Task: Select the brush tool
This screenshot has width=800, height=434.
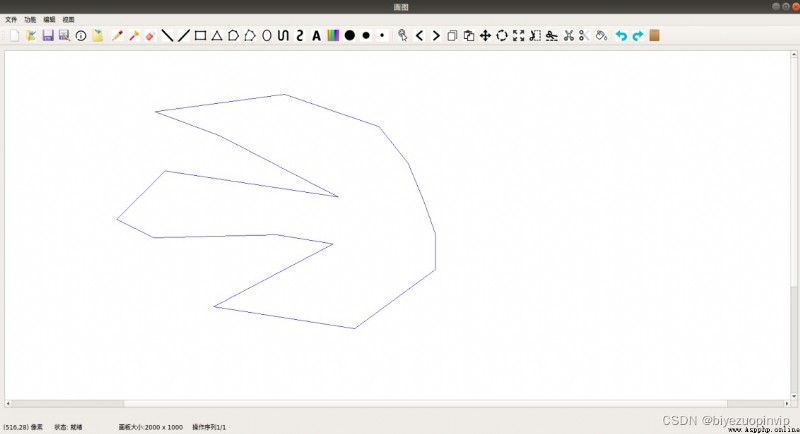Action: click(134, 36)
